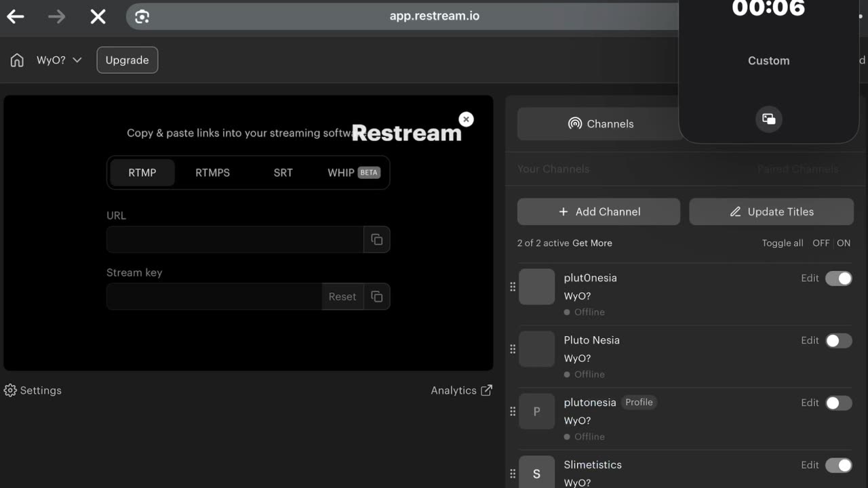Enable the plutonesia Profile channel toggle
The width and height of the screenshot is (868, 488).
pos(839,403)
